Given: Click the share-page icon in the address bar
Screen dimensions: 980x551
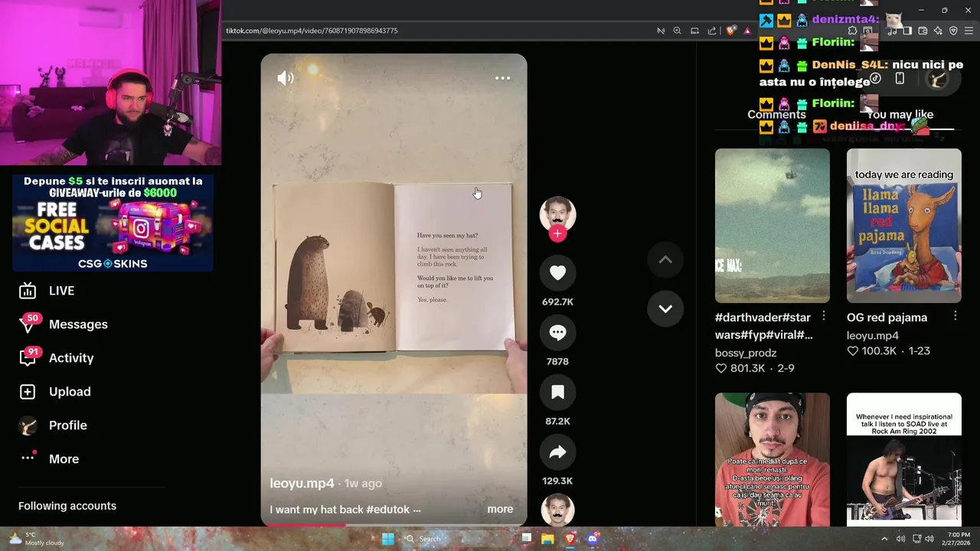Looking at the screenshot, I should coord(712,31).
